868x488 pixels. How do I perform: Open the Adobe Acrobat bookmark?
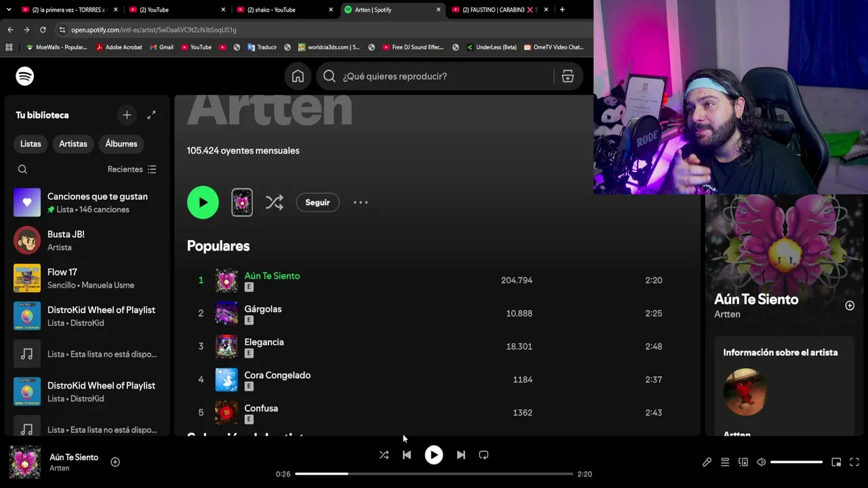[119, 47]
